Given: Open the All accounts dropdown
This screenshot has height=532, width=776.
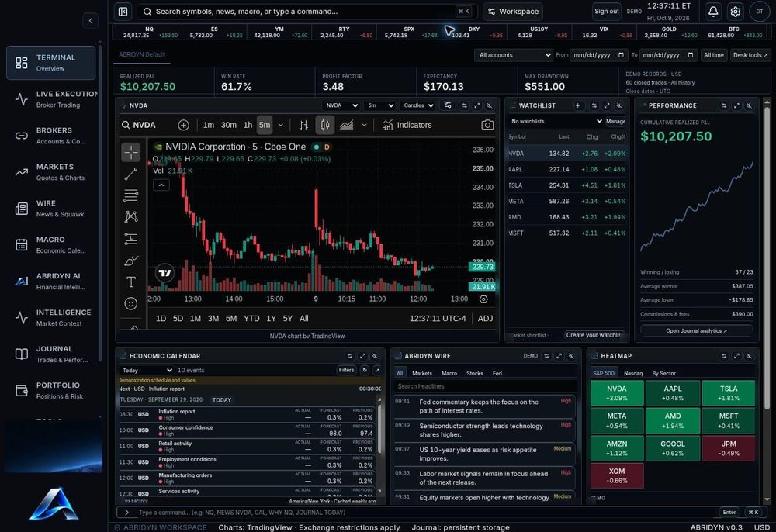Looking at the screenshot, I should pyautogui.click(x=513, y=55).
